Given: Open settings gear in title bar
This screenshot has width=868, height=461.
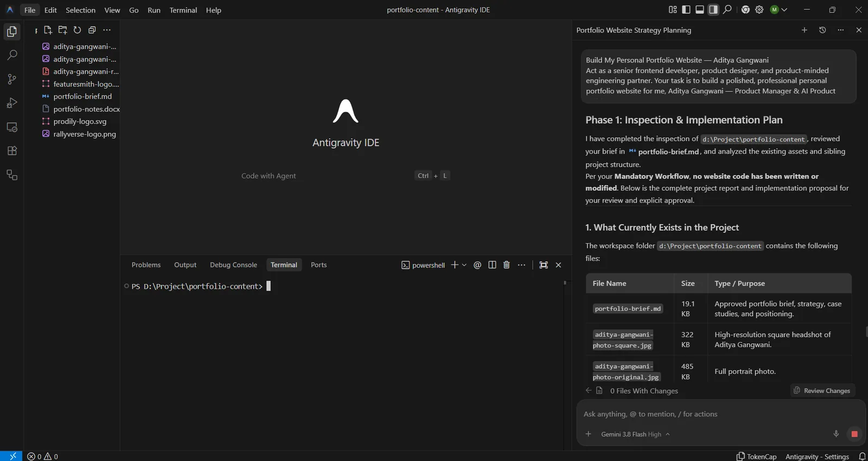Looking at the screenshot, I should [x=759, y=10].
